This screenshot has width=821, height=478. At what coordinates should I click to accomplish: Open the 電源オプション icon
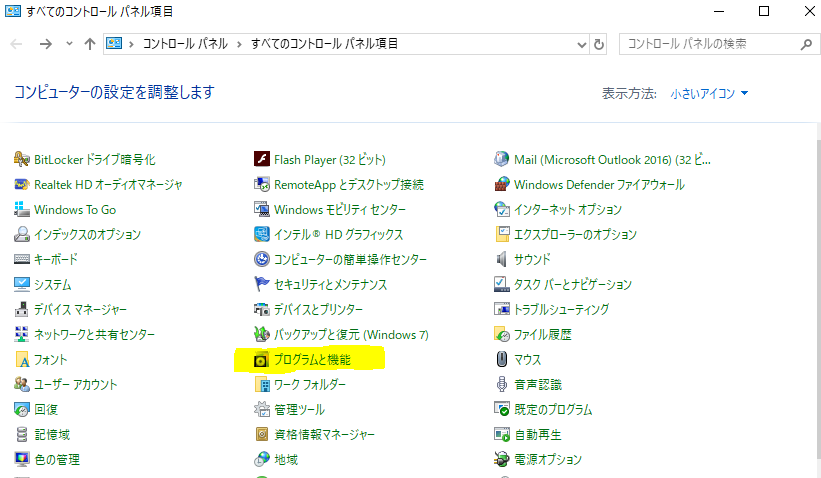click(502, 459)
